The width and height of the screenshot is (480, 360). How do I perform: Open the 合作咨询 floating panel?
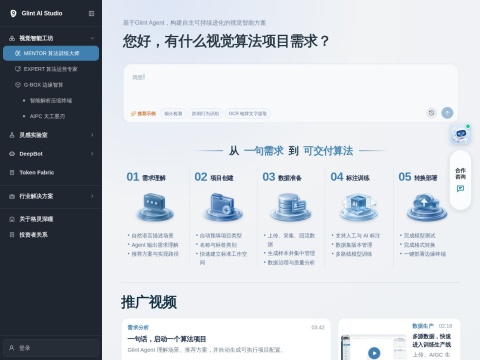point(460,180)
